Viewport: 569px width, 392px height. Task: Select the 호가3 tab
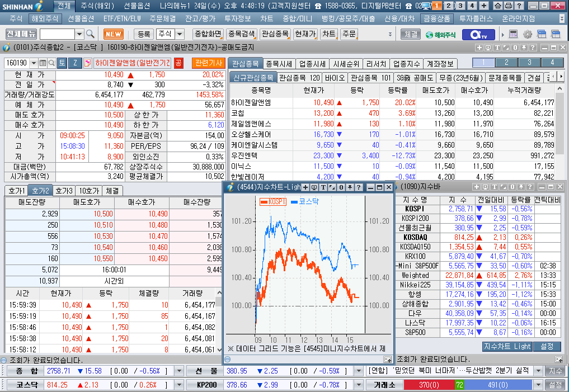point(64,191)
